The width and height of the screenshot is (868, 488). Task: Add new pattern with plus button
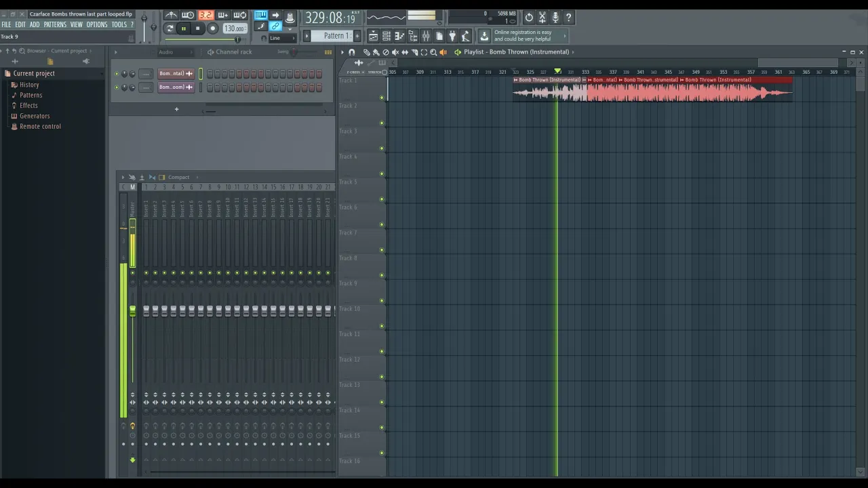click(357, 36)
